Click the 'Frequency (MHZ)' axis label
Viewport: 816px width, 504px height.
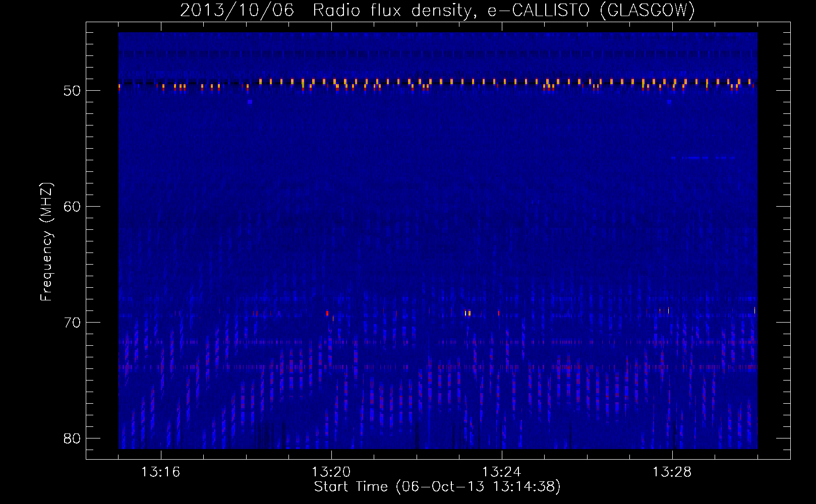(x=46, y=242)
